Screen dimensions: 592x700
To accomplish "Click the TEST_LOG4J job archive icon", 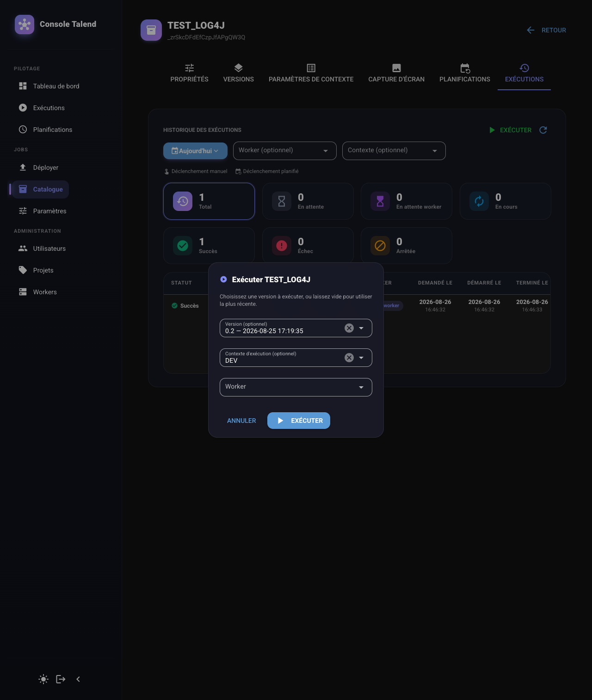I will click(151, 30).
